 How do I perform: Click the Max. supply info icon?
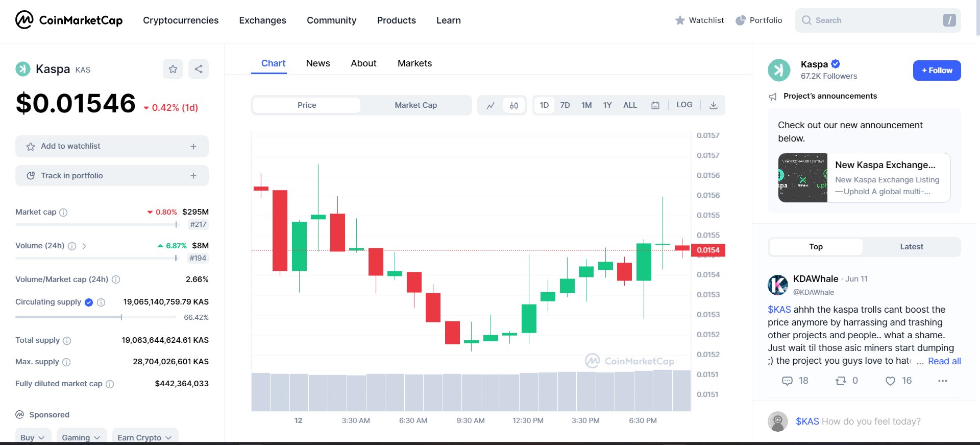click(66, 362)
